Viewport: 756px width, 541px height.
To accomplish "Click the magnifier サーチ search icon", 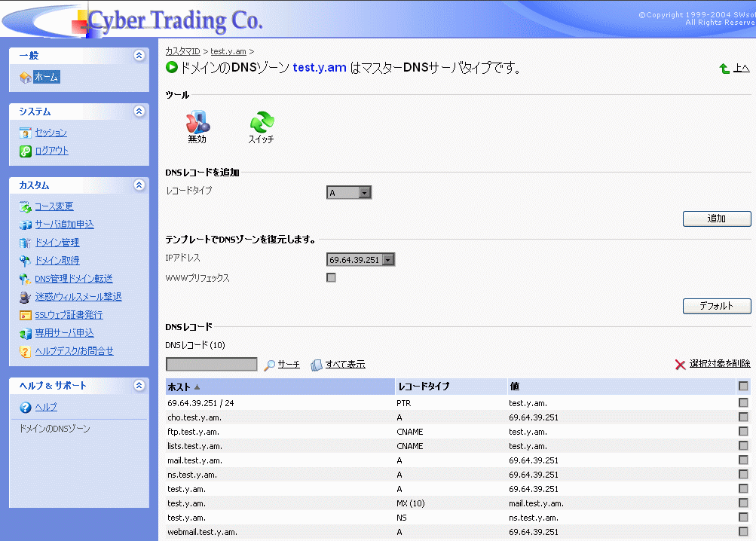I will pos(270,365).
